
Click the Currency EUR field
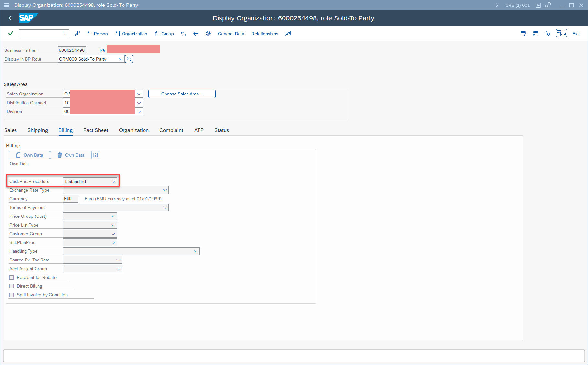(x=70, y=199)
